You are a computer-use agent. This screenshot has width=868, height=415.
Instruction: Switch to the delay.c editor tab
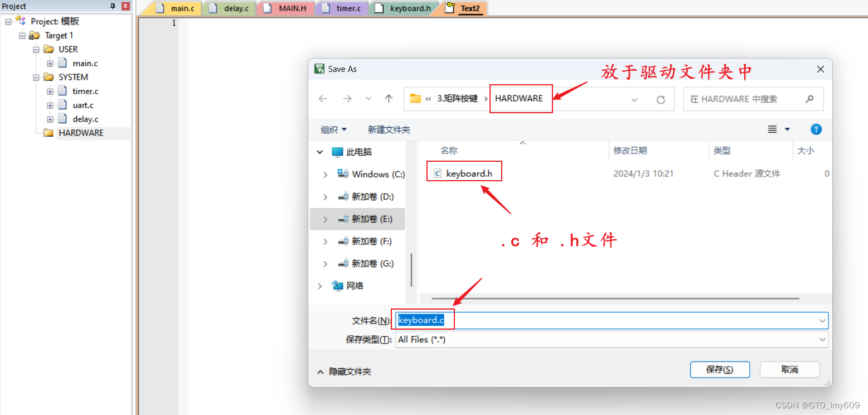229,8
